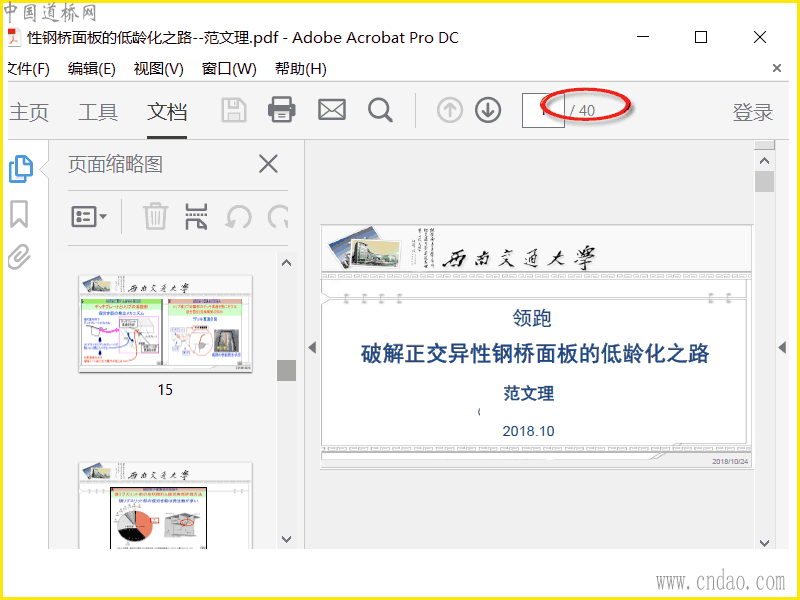Image resolution: width=800 pixels, height=600 pixels.
Task: Click the 登录 sign-in link
Action: coord(753,112)
